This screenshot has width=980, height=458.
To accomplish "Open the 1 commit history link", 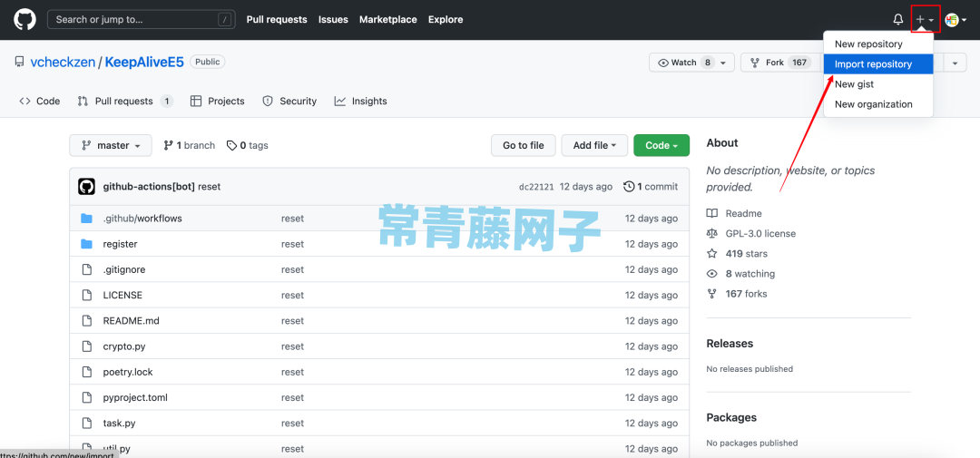I will (x=651, y=186).
